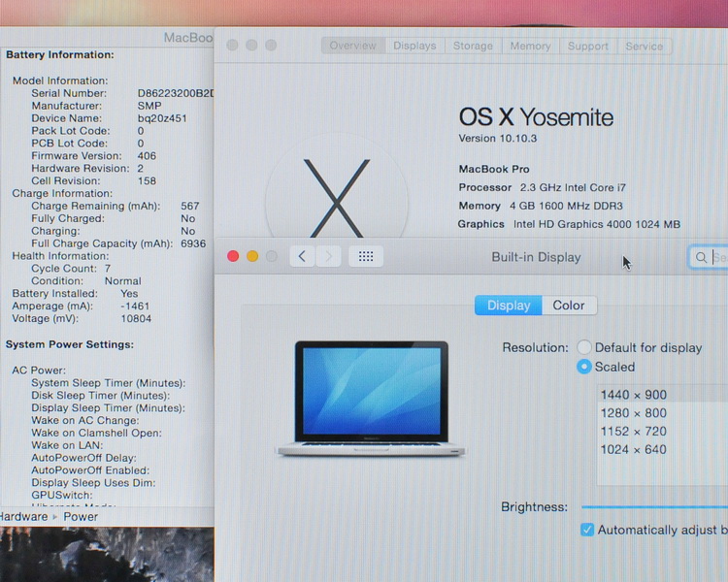Click the Cycle Count row
The image size is (728, 582).
coord(71,269)
